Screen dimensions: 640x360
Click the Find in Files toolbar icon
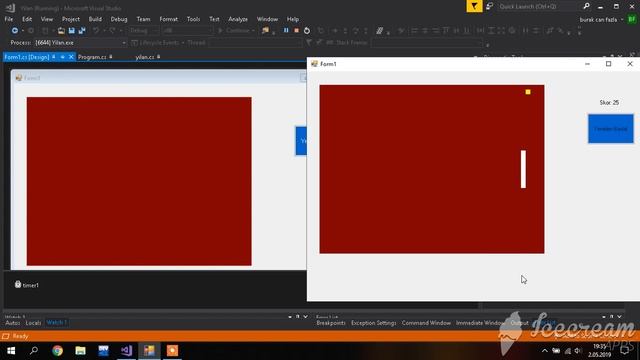click(x=266, y=31)
